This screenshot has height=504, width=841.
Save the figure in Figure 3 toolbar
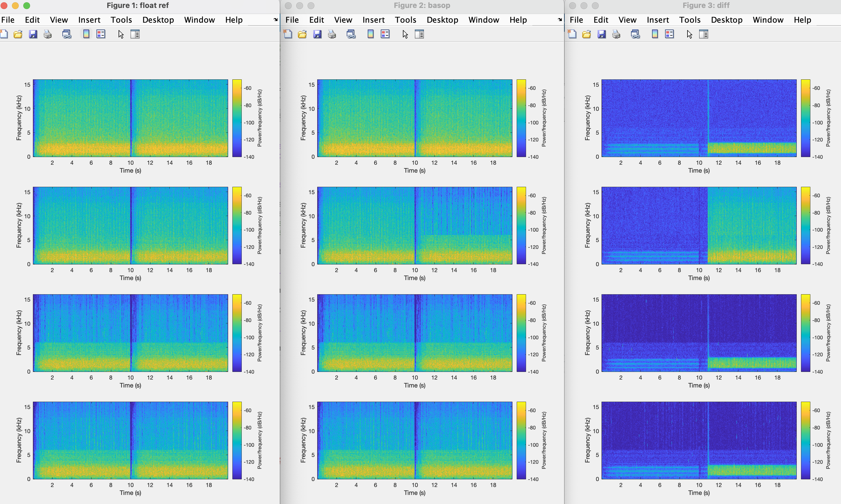point(601,34)
